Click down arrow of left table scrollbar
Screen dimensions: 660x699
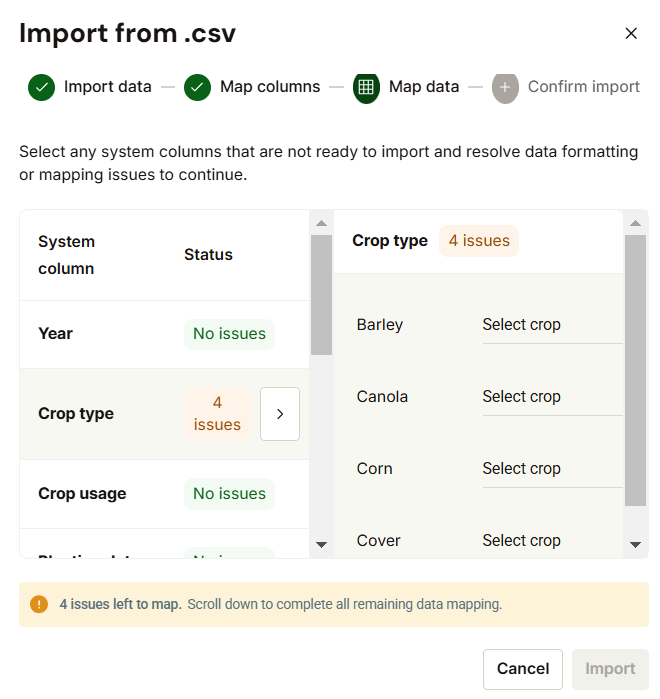[321, 544]
